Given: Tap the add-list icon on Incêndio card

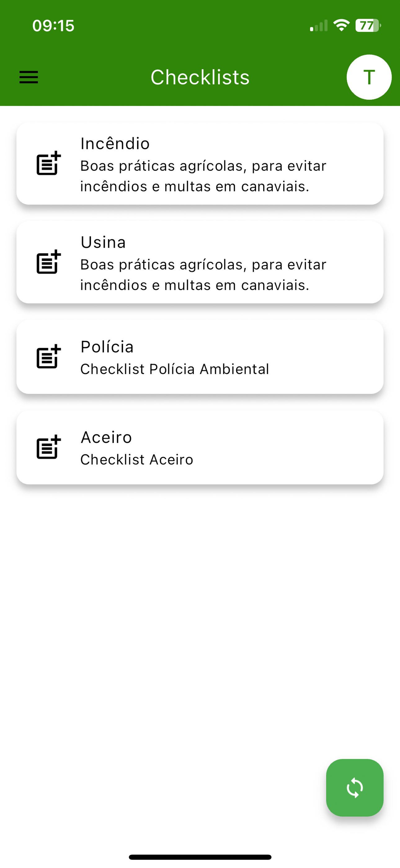Looking at the screenshot, I should (x=48, y=163).
